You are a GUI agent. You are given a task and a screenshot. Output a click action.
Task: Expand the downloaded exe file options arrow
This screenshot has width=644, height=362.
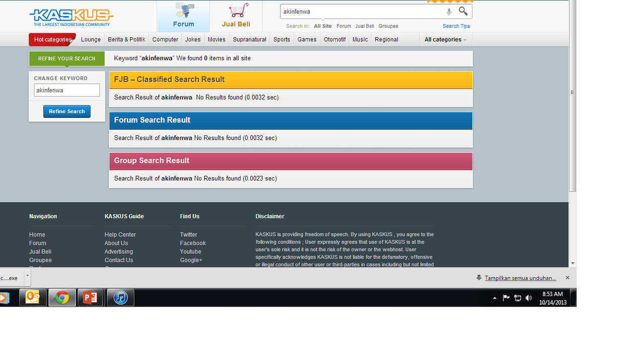[27, 277]
